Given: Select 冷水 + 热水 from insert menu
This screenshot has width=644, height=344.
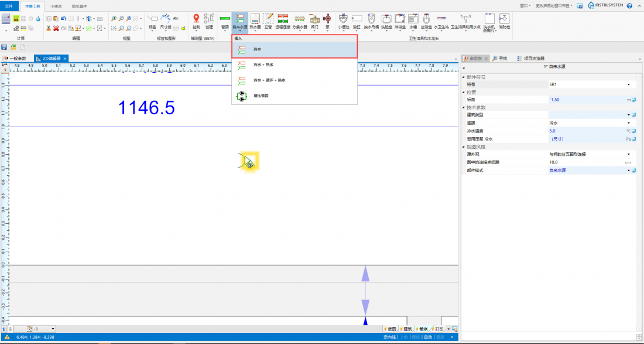Looking at the screenshot, I should [x=263, y=64].
